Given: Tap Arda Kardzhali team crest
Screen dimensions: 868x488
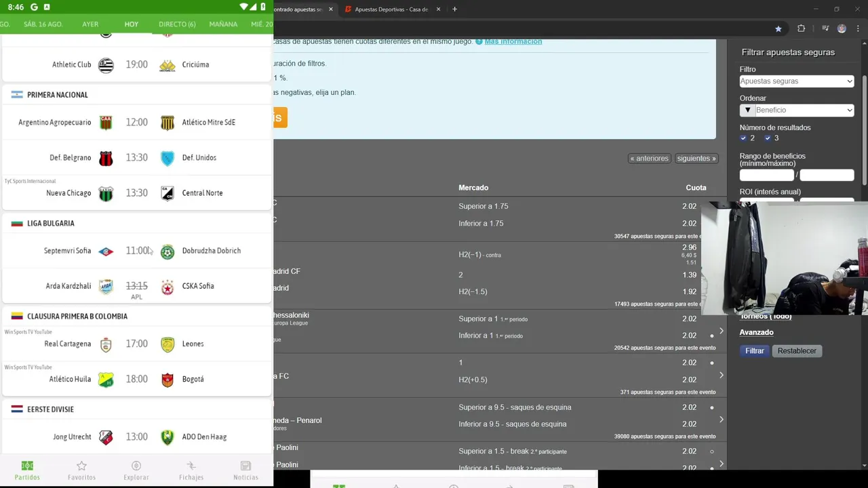Looking at the screenshot, I should [x=106, y=286].
